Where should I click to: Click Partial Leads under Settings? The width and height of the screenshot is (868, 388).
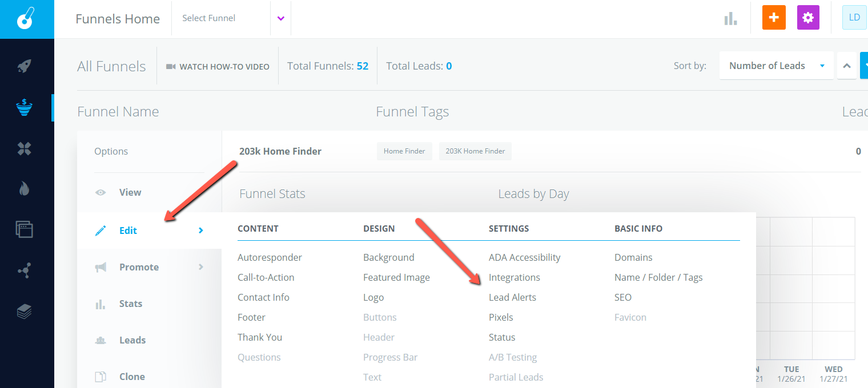click(x=516, y=377)
